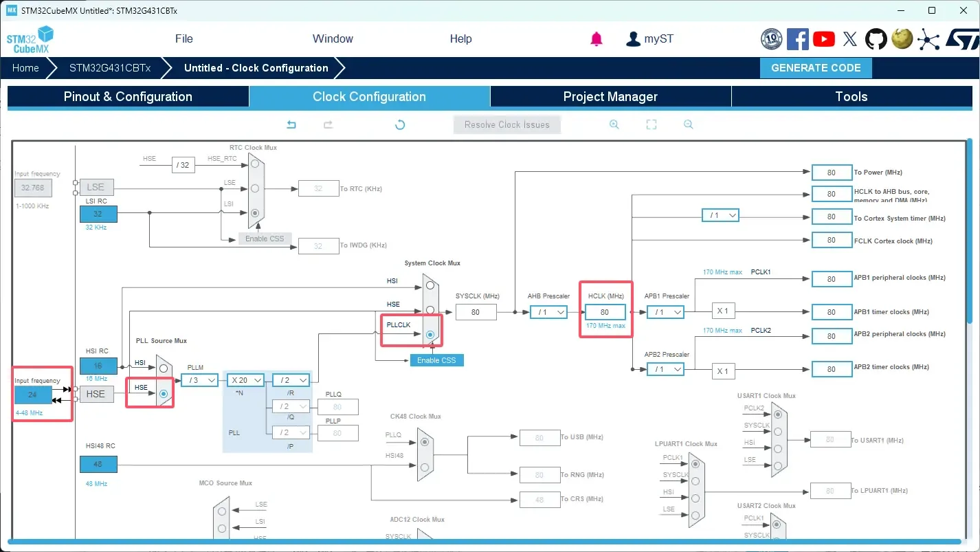Click the zoom out magnifier icon
The height and width of the screenshot is (552, 980).
pos(688,124)
